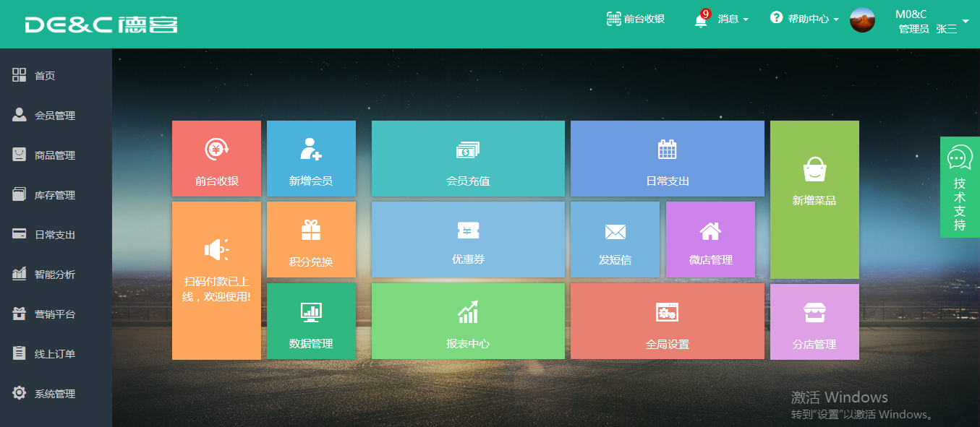Click the 线上订单 clipboard icon
The image size is (980, 427).
tap(20, 353)
